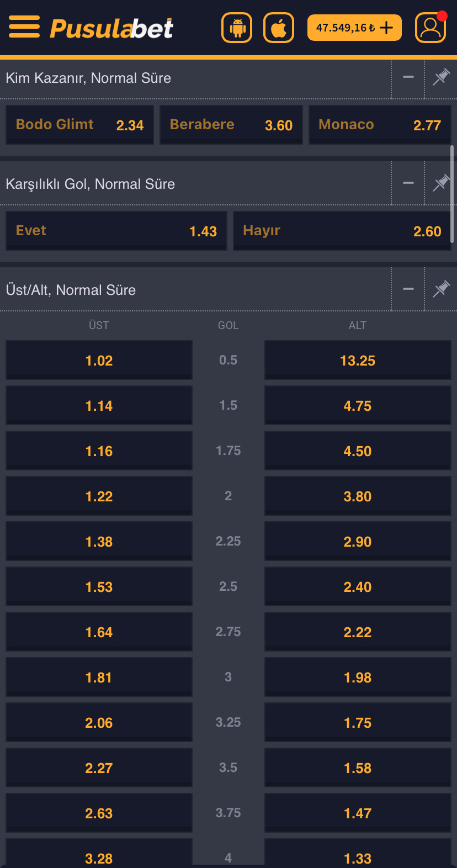Collapse the Kim Kazanır, Normal Süre section
457x868 pixels.
pos(407,78)
